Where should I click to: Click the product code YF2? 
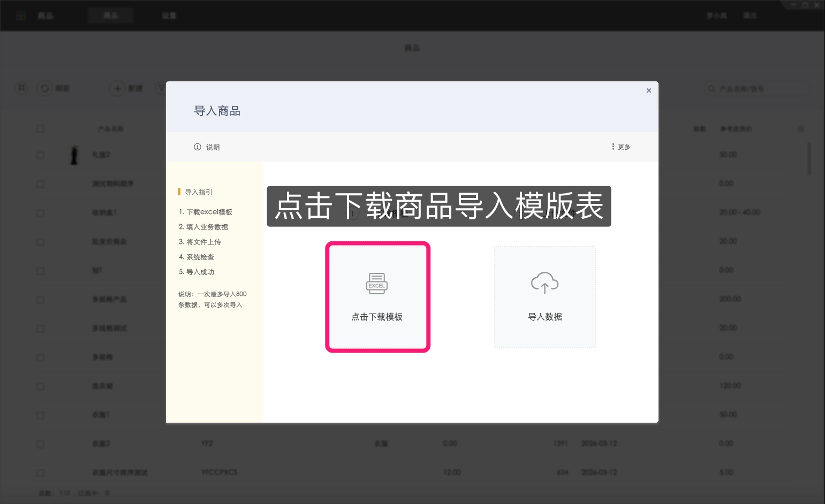coord(207,444)
